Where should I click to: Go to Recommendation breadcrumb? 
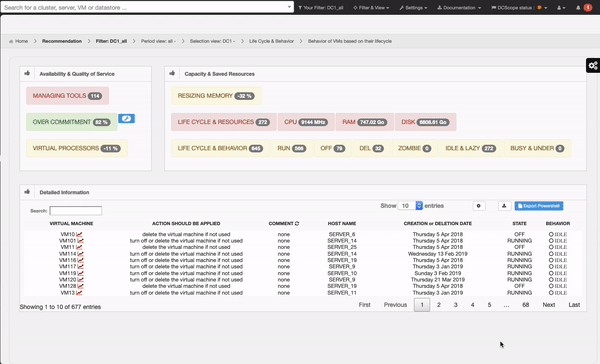(x=62, y=41)
